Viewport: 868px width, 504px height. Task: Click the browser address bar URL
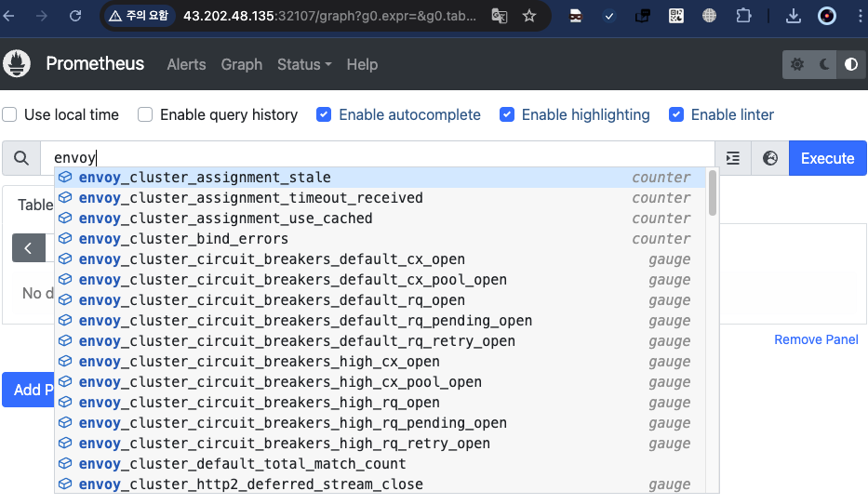329,16
